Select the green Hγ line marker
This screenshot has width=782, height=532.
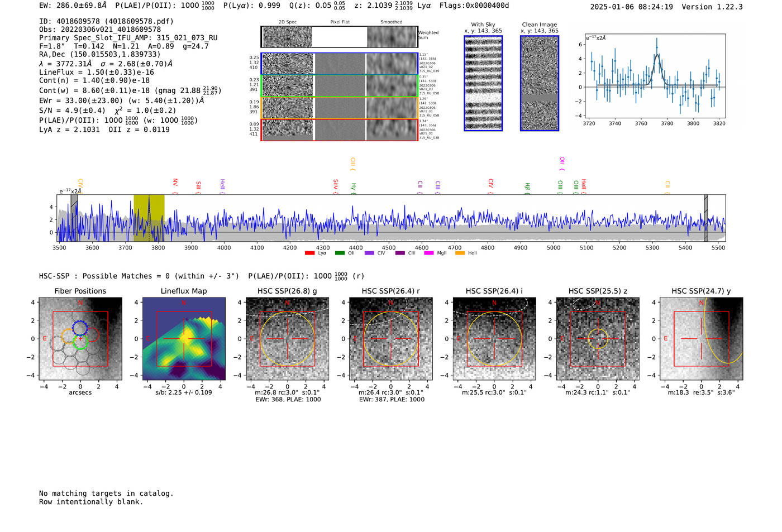(x=354, y=188)
